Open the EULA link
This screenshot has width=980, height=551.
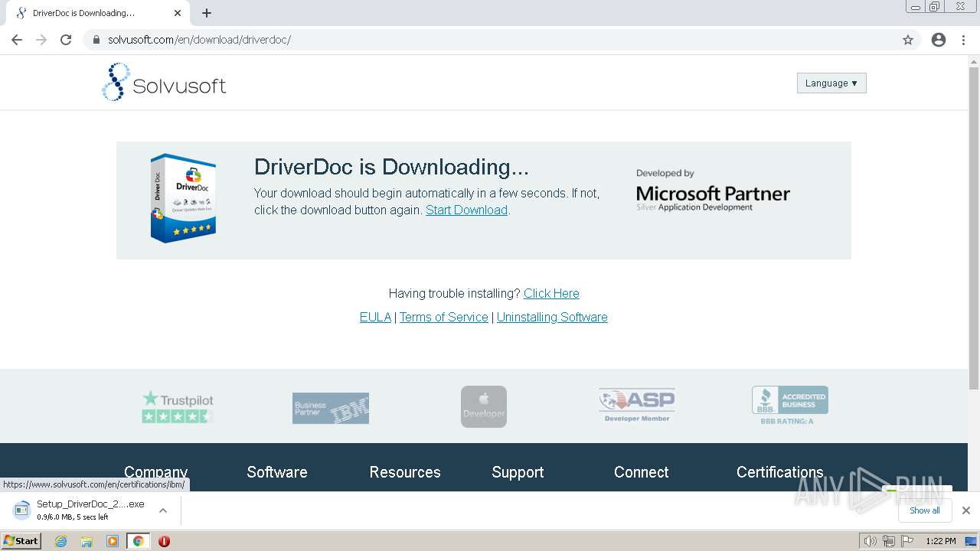375,317
